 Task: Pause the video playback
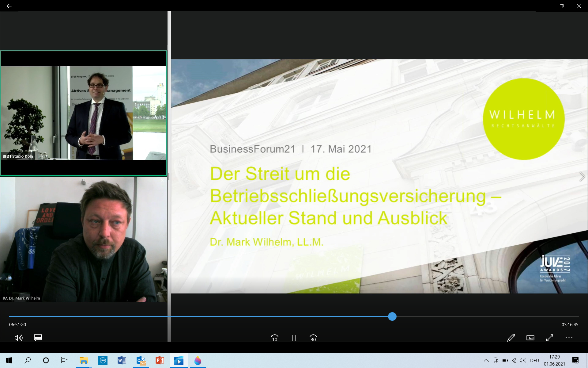click(x=294, y=338)
